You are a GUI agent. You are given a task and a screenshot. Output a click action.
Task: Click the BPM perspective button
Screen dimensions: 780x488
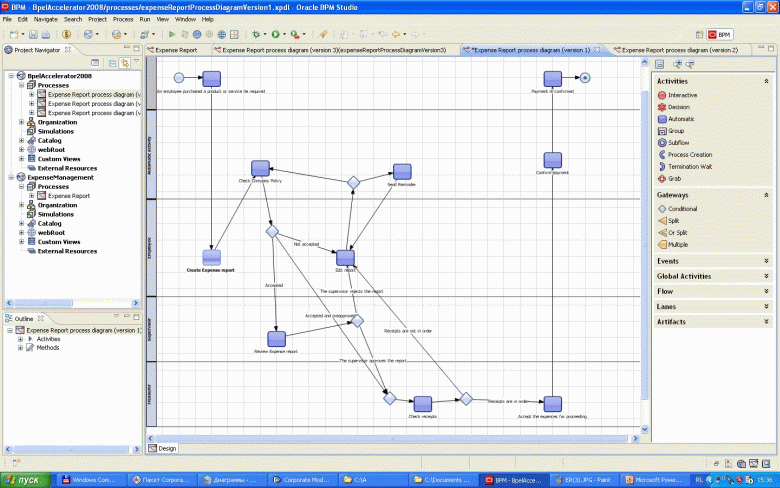click(x=720, y=34)
